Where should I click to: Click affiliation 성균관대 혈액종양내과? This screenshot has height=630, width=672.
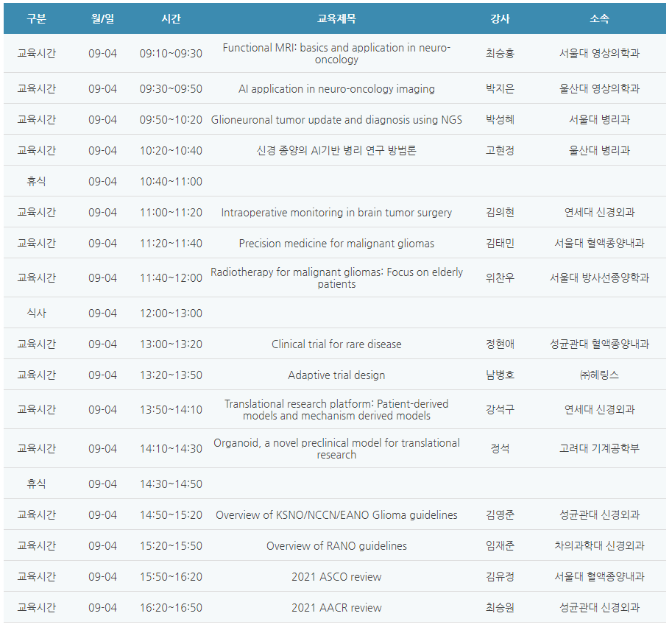click(x=599, y=344)
